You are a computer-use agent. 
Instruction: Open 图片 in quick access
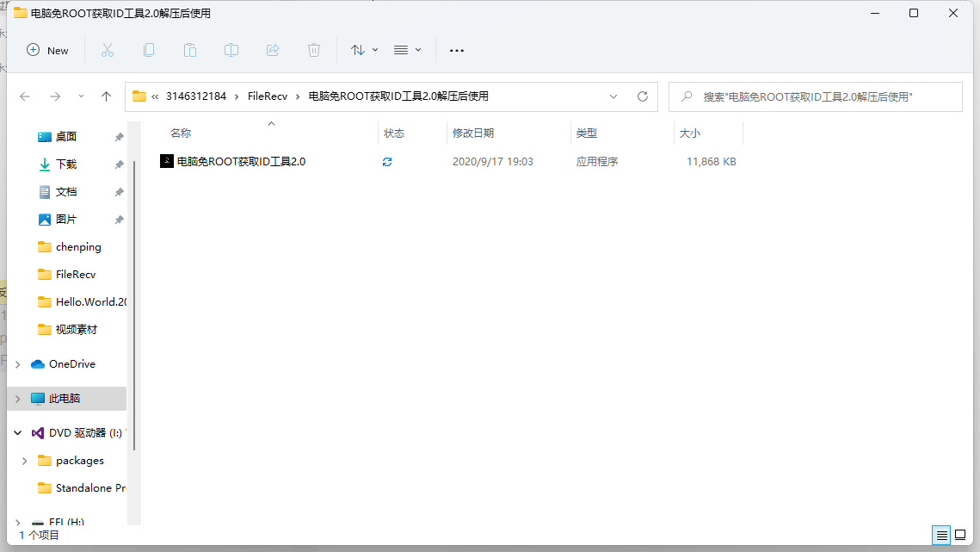coord(66,219)
